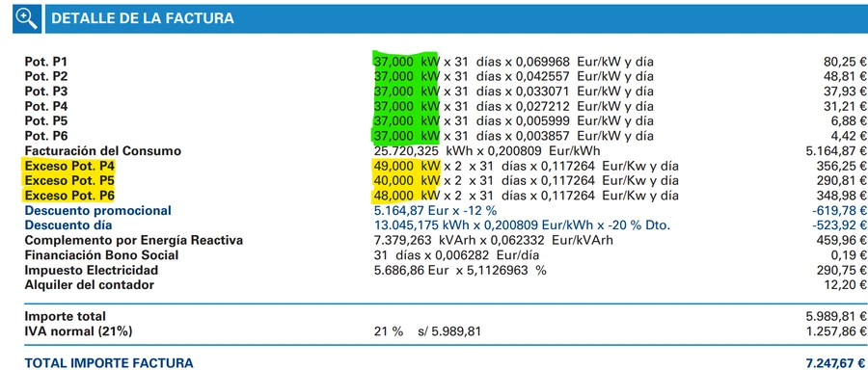Click the IVA normal (21%) label
The width and height of the screenshot is (868, 370).
(x=79, y=331)
